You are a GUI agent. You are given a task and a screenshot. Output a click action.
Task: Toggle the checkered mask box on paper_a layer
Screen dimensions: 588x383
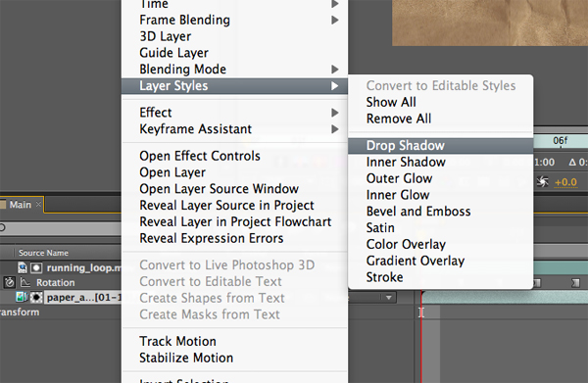click(x=36, y=298)
